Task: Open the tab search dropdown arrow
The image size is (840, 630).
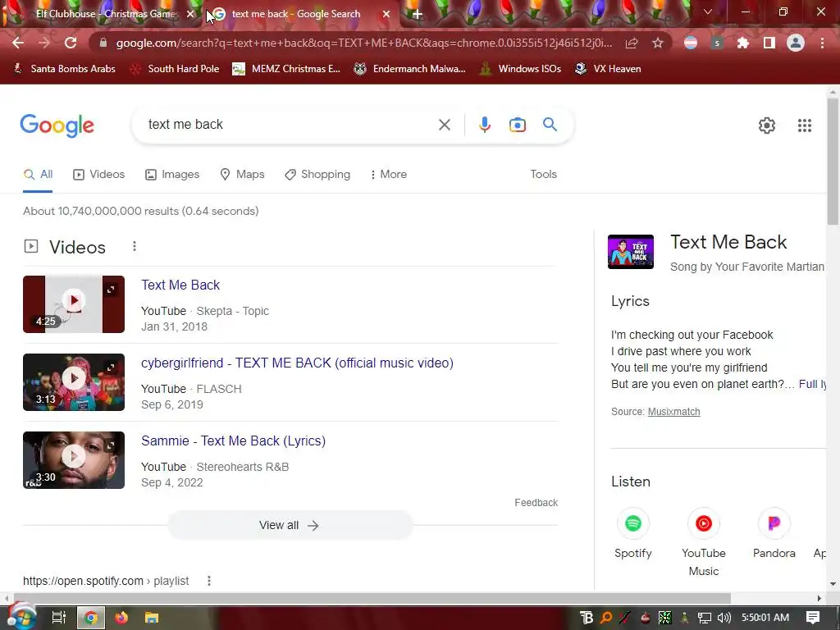Action: coord(708,11)
